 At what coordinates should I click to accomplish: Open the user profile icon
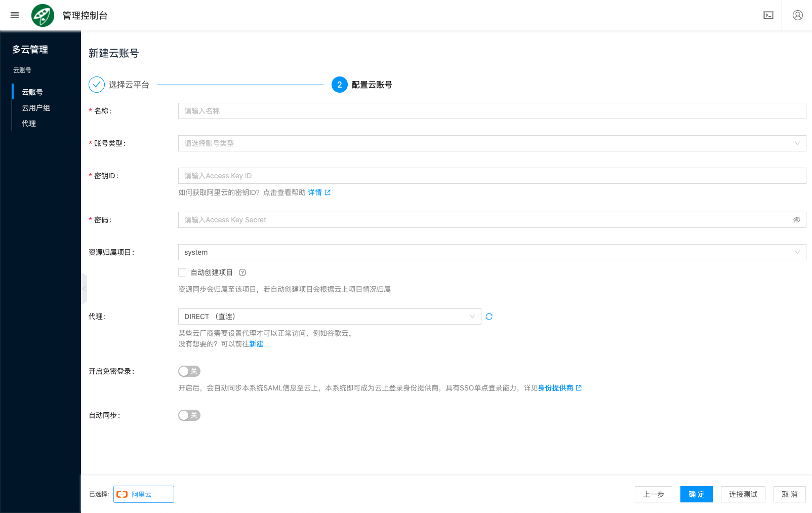tap(797, 15)
